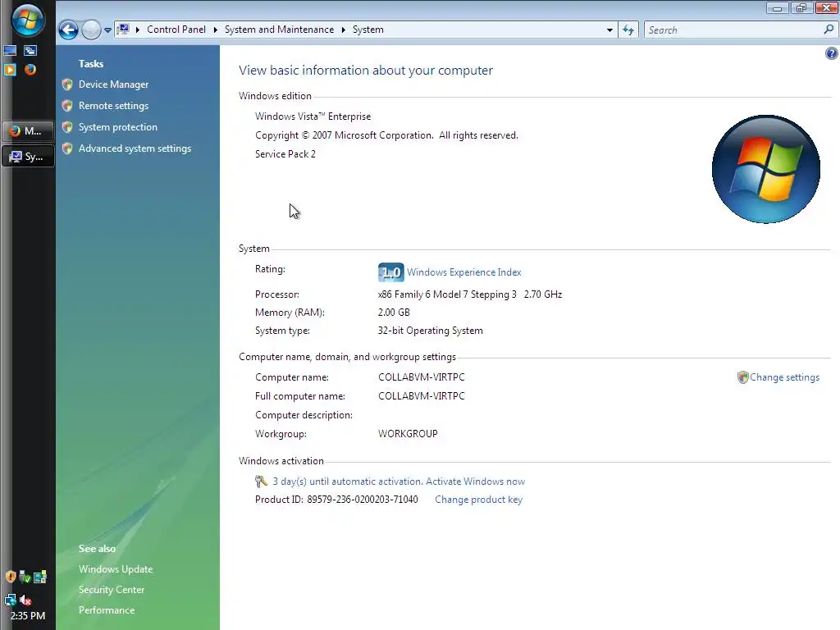This screenshot has width=840, height=630.
Task: Click network connection tray icon
Action: click(x=10, y=600)
